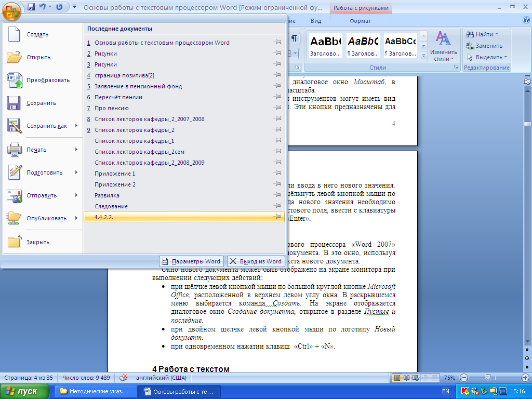The height and width of the screenshot is (399, 532).
Task: Click the spell-check icon in status bar
Action: point(124,378)
